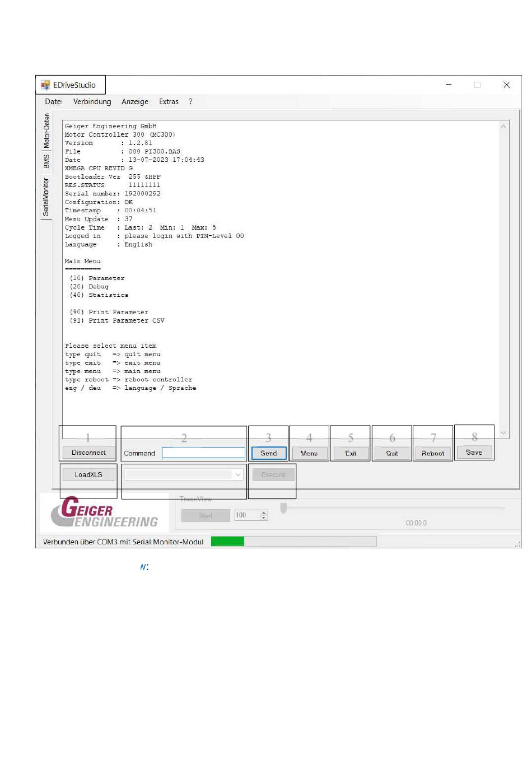Click the 'type reboot => reboot controller' line

pyautogui.click(x=128, y=379)
